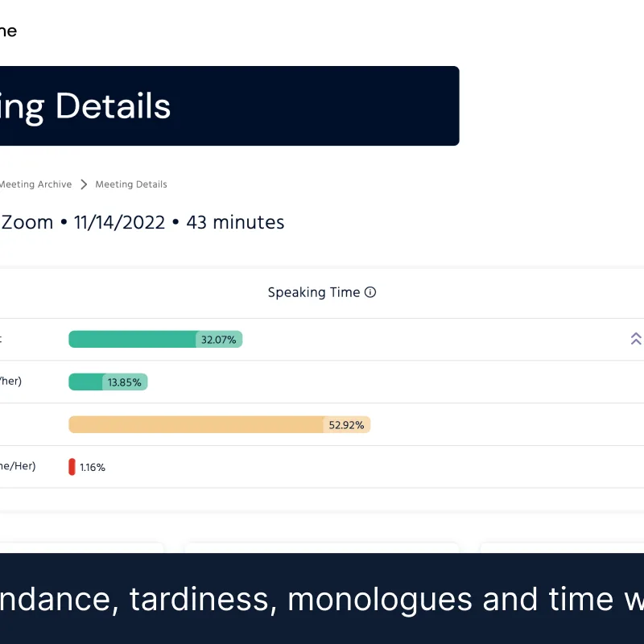Click the breadcrumb chevron separator arrow
Screen dimensions: 644x644
(x=84, y=184)
